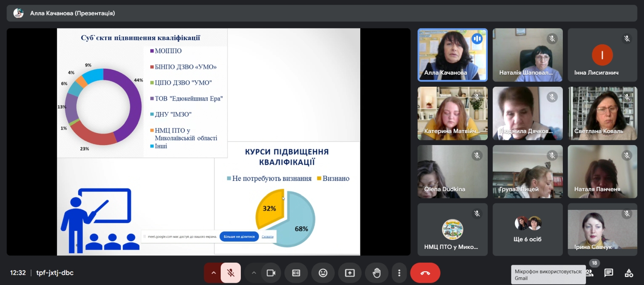The height and width of the screenshot is (285, 644).
Task: Click muted mic icon on Наталя Панченя tile
Action: 627,155
